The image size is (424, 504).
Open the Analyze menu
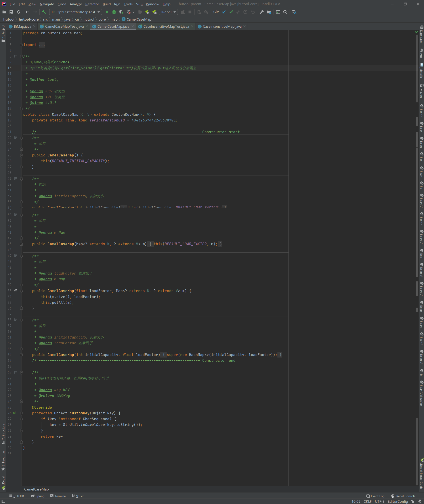coord(76,4)
